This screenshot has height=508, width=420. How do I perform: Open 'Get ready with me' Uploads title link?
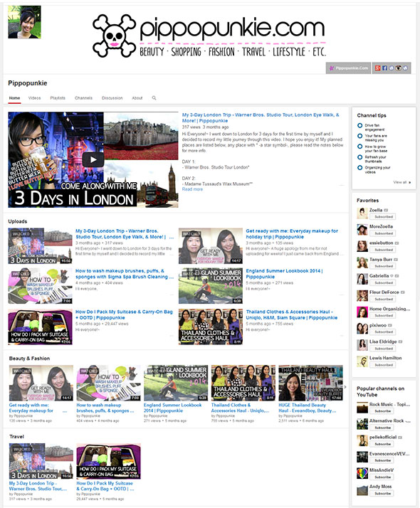(292, 234)
